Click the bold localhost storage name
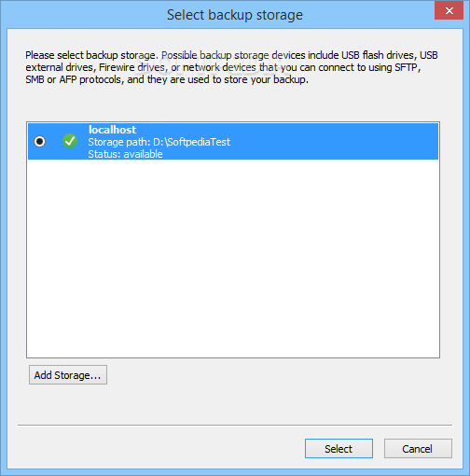The width and height of the screenshot is (470, 476). click(112, 130)
